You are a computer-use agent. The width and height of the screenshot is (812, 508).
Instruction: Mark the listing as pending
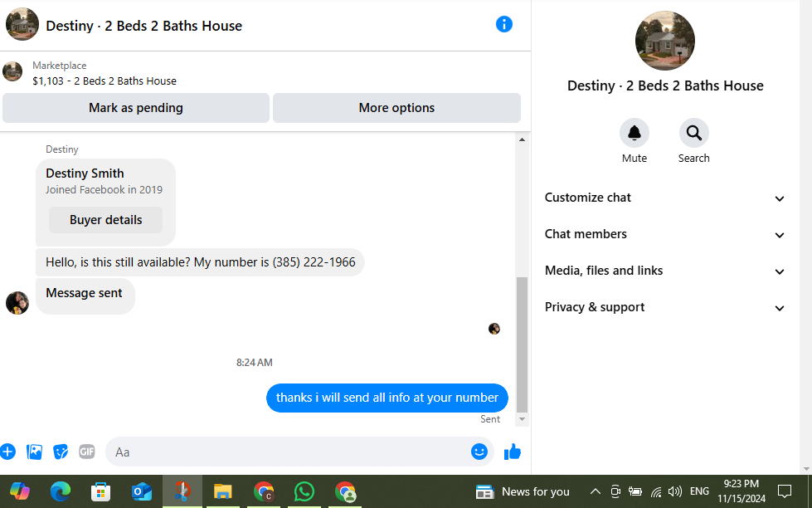pos(136,108)
